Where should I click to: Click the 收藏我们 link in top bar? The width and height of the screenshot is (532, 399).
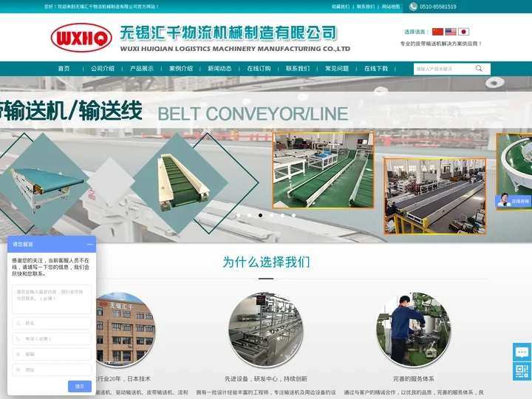341,7
